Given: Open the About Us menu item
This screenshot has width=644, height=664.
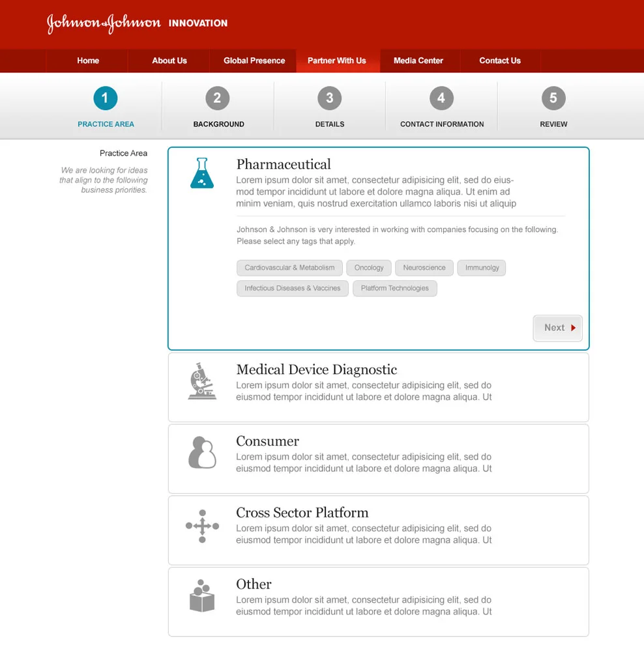Looking at the screenshot, I should tap(169, 61).
